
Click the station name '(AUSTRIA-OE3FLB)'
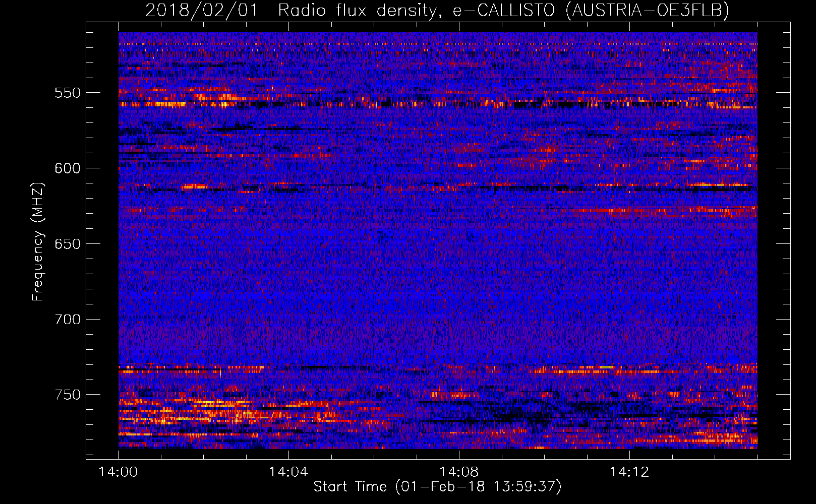(x=648, y=10)
